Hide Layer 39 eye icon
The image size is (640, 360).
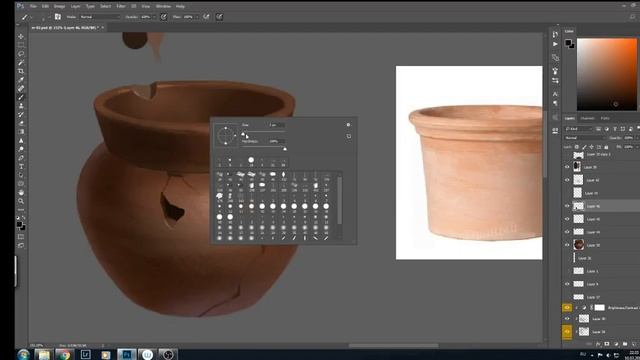click(567, 167)
